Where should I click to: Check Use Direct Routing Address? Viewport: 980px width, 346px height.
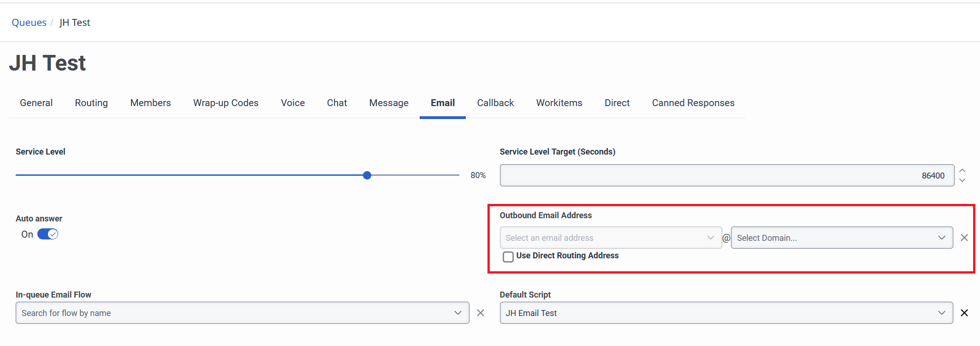pyautogui.click(x=508, y=257)
